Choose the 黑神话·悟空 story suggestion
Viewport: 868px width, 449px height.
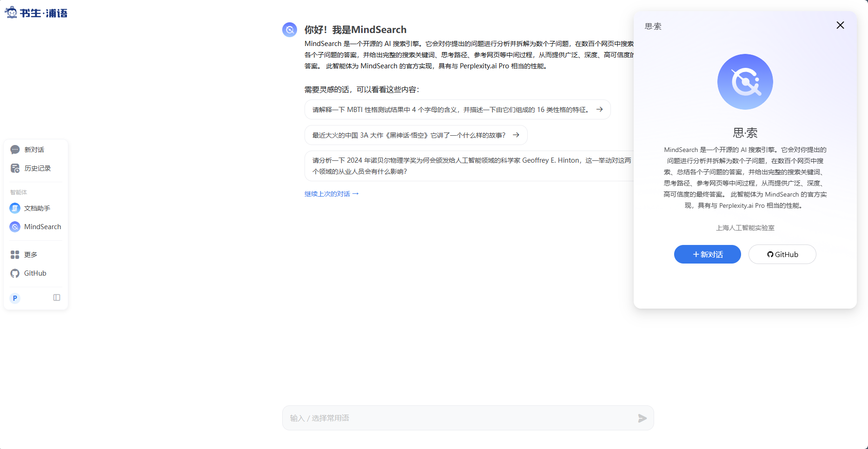(x=416, y=135)
